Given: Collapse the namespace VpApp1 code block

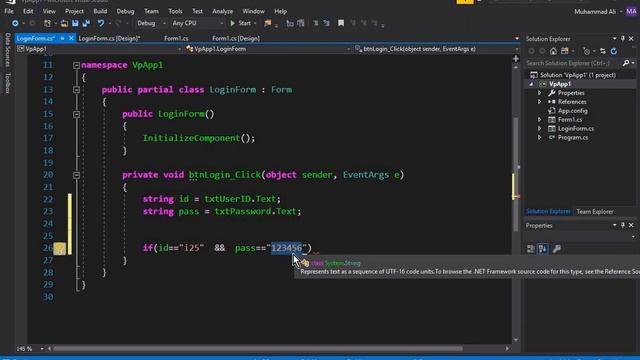Looking at the screenshot, I should pyautogui.click(x=76, y=65).
